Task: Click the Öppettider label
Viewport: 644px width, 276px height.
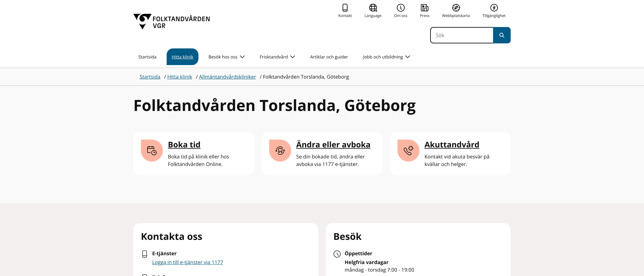Action: [358, 254]
